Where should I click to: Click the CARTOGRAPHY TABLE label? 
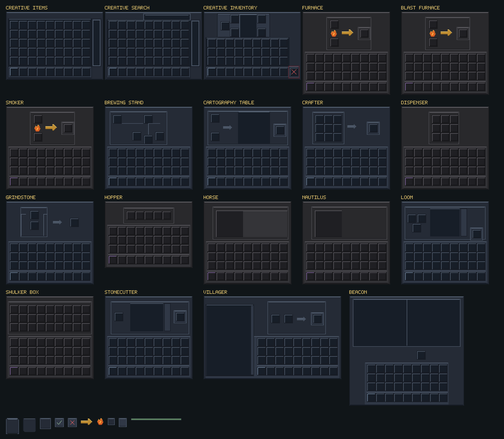[x=229, y=103]
